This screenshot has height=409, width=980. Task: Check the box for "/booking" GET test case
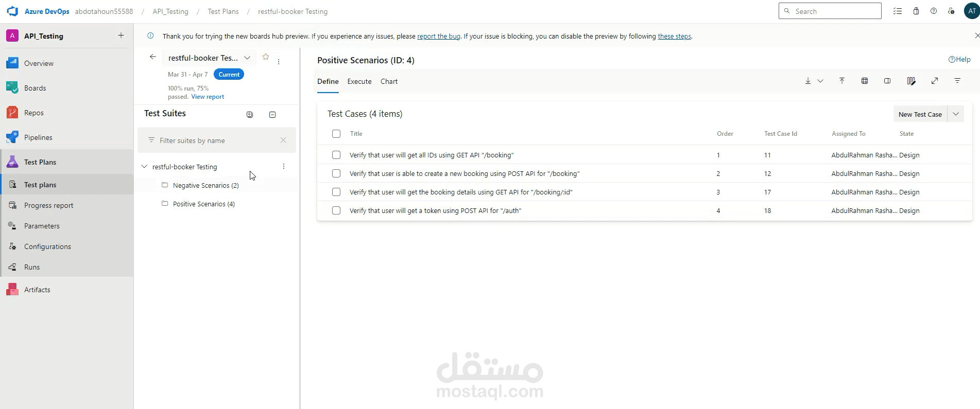pyautogui.click(x=336, y=155)
